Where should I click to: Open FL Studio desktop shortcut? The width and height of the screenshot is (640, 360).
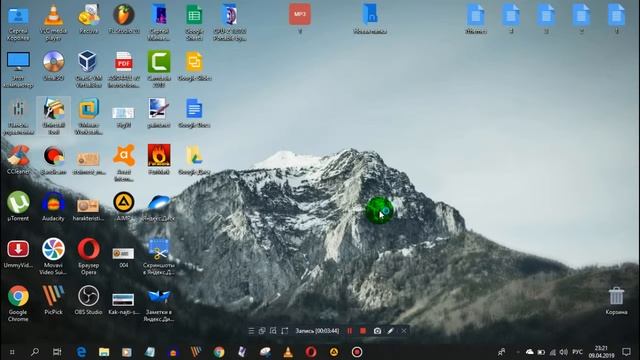point(124,19)
